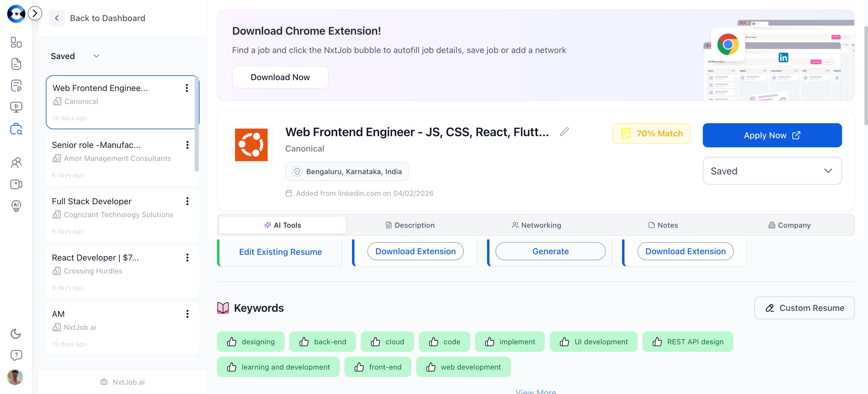Click the first Download Extension button
Screen dimensions: 868x394
[415, 251]
